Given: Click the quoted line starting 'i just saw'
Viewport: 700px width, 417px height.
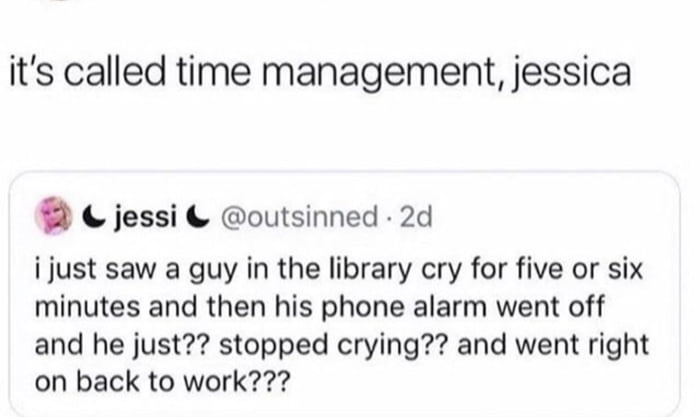Looking at the screenshot, I should (339, 270).
